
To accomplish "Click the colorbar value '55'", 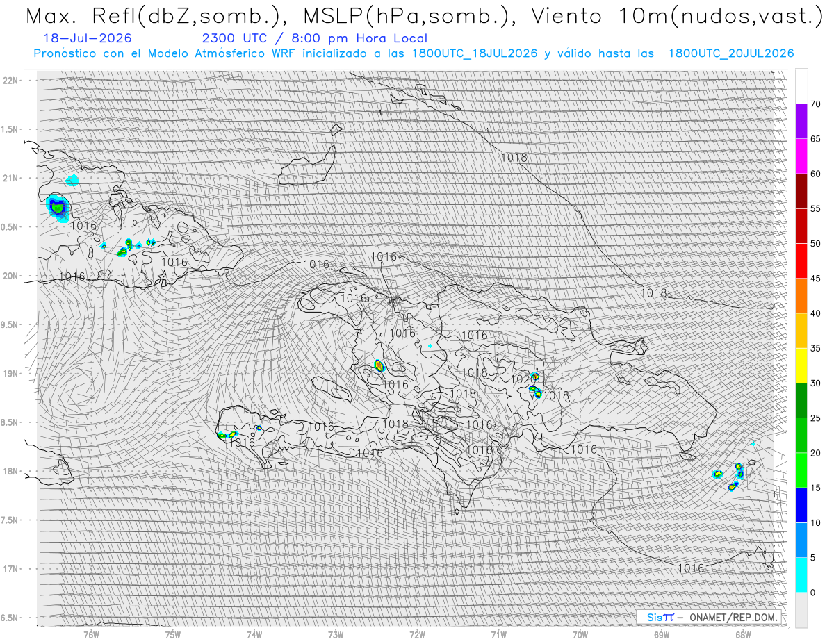I will coord(816,208).
